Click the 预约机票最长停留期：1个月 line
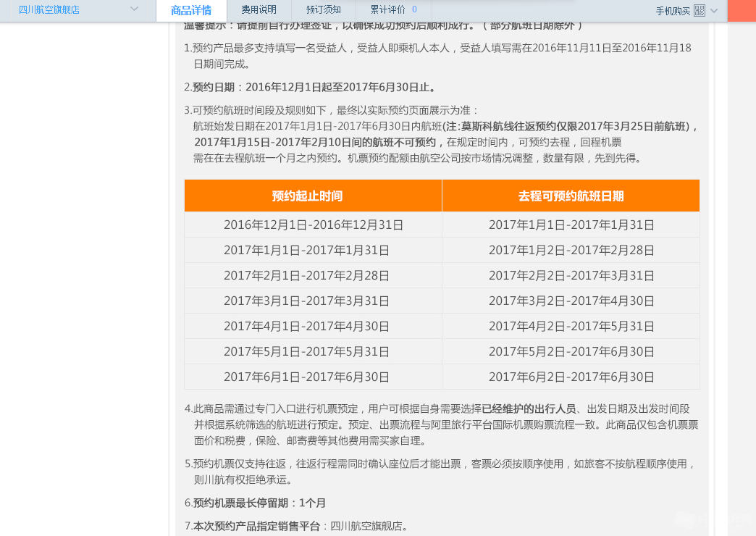The image size is (756, 536). (x=256, y=503)
